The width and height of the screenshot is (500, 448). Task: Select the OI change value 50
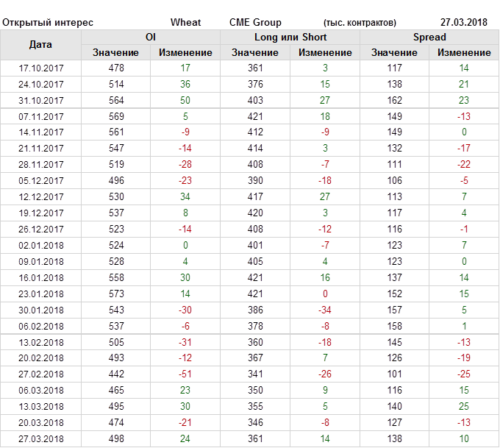coord(185,100)
